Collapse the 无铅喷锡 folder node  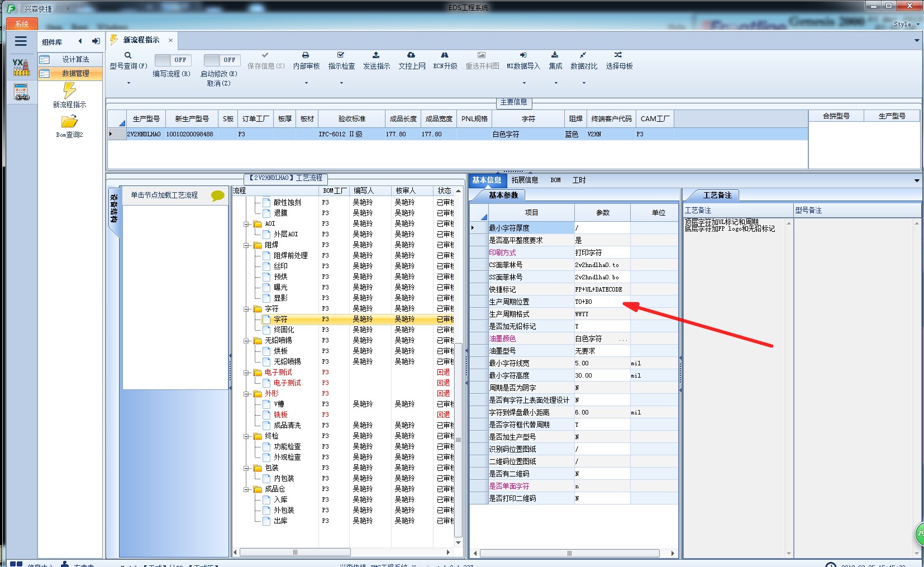(x=246, y=341)
